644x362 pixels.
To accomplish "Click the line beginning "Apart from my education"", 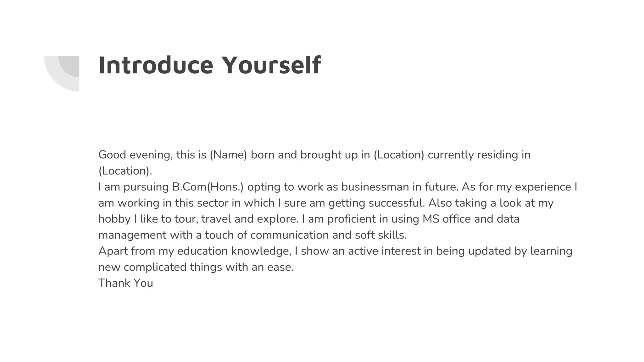I will [335, 251].
